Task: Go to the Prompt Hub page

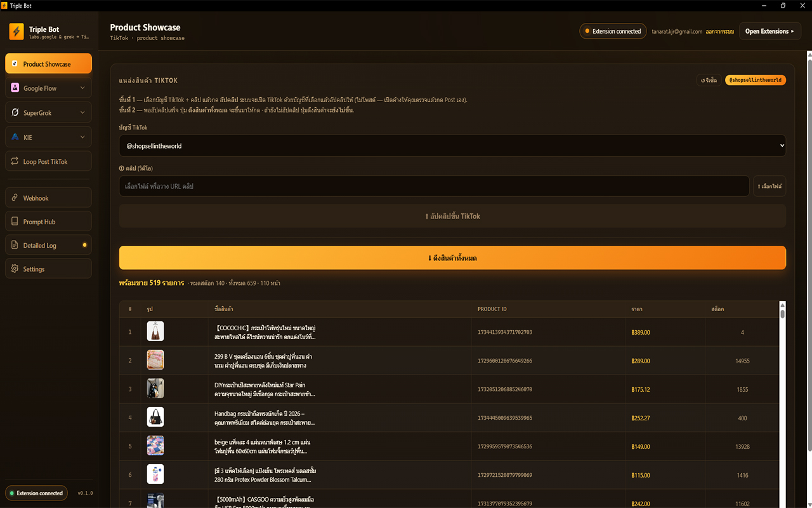Action: 48,222
